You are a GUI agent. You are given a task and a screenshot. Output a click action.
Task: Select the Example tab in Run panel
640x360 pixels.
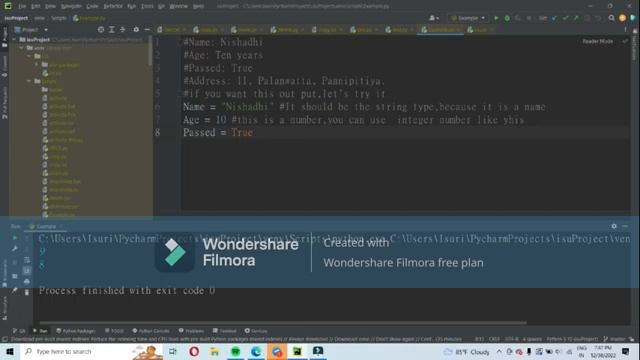[45, 227]
